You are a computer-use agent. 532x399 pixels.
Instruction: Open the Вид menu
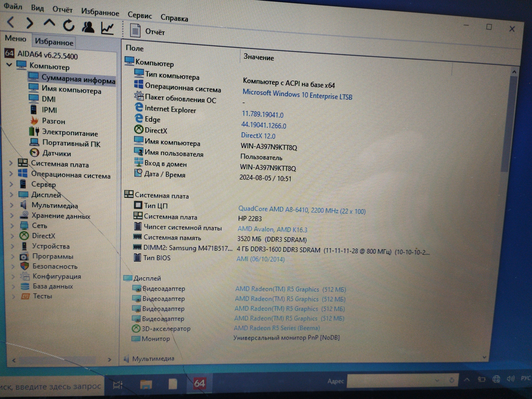pyautogui.click(x=37, y=8)
